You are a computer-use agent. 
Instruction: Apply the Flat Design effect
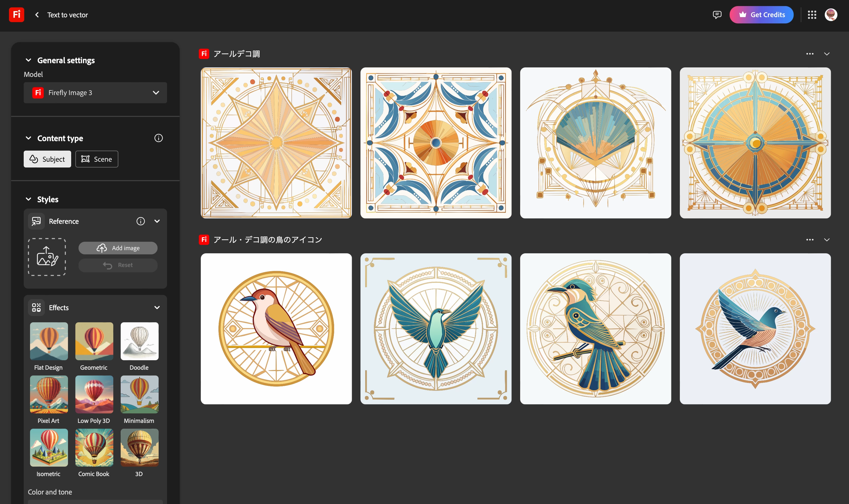pyautogui.click(x=49, y=341)
